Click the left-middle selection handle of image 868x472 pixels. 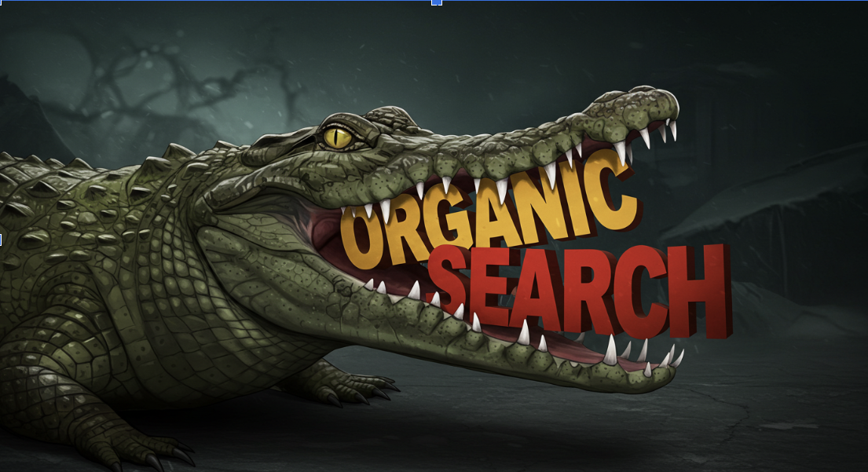click(1, 240)
